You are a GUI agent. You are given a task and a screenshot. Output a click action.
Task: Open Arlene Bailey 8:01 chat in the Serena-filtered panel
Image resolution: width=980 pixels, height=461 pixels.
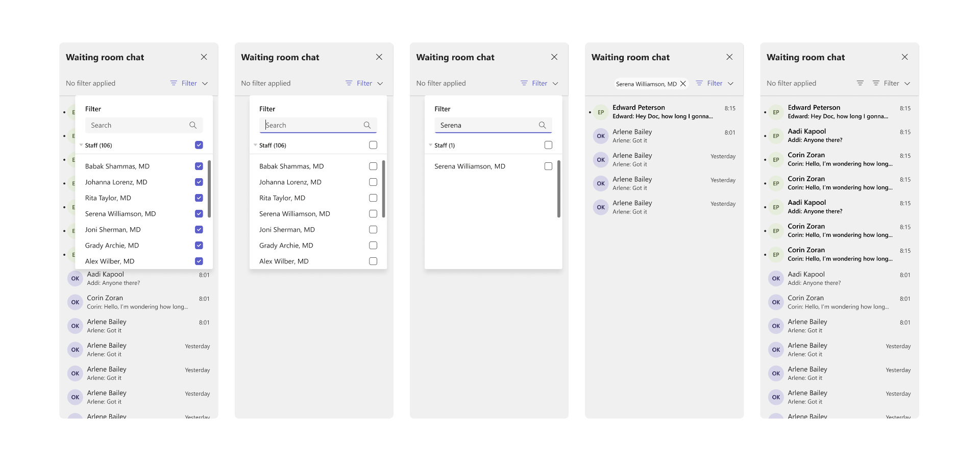pos(665,136)
